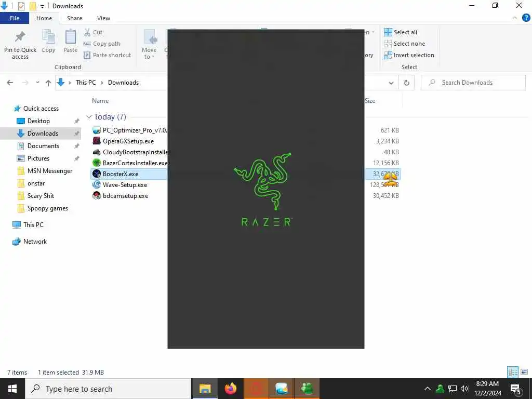The height and width of the screenshot is (399, 532).
Task: Click Select all in the ribbon
Action: 401,32
